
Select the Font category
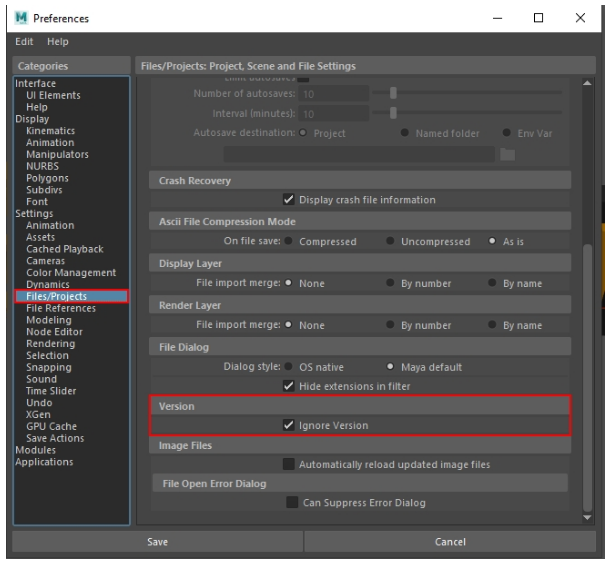pyautogui.click(x=37, y=202)
